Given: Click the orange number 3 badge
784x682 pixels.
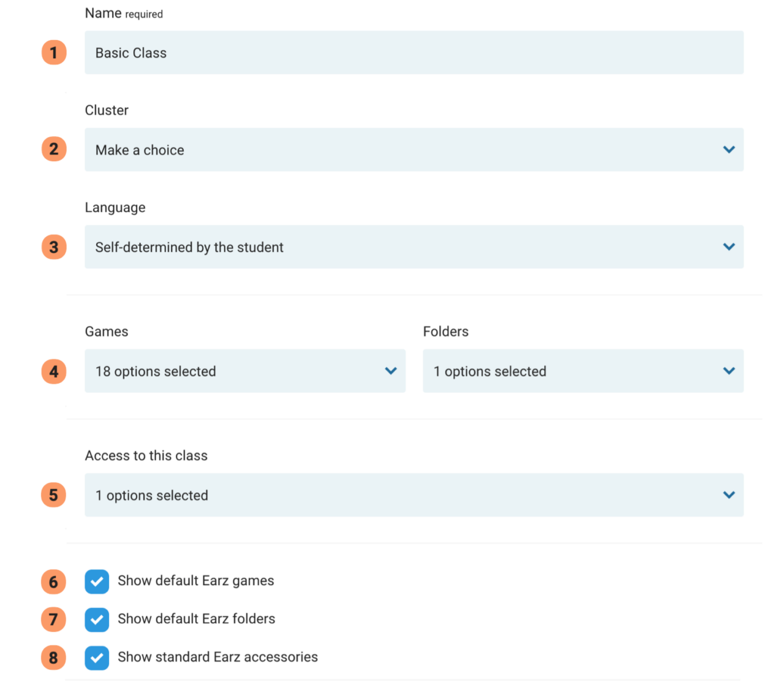Looking at the screenshot, I should 54,247.
